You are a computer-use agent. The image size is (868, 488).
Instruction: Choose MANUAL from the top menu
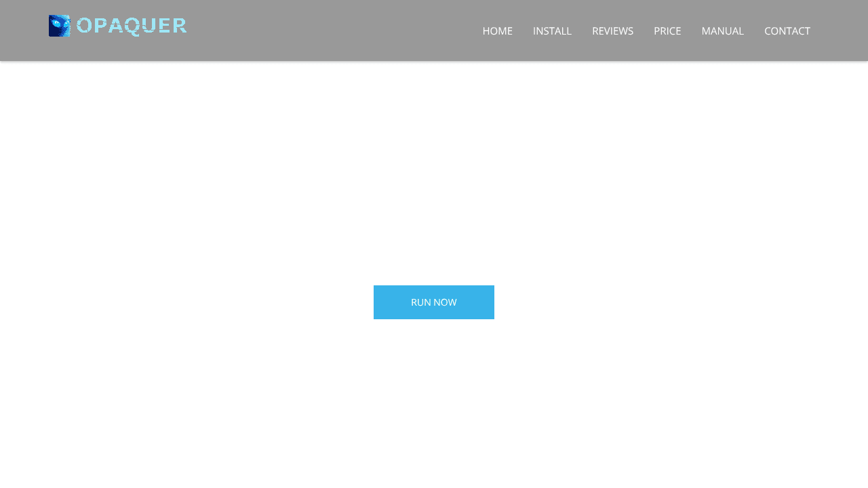click(x=722, y=30)
